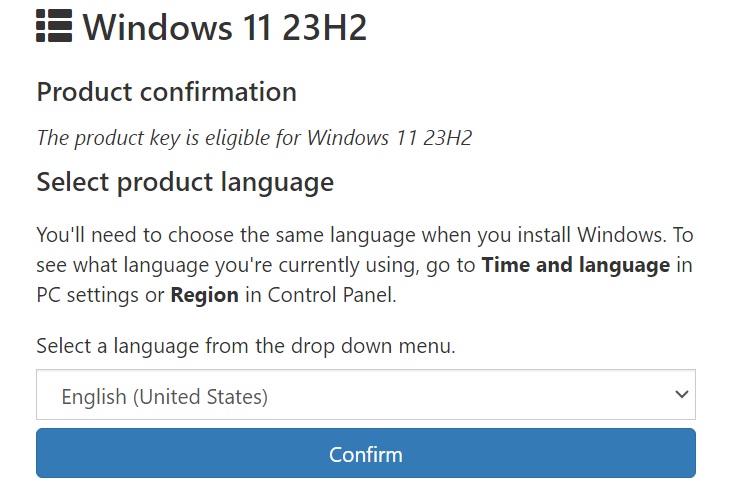Click the "Product confirmation" heading

[166, 92]
